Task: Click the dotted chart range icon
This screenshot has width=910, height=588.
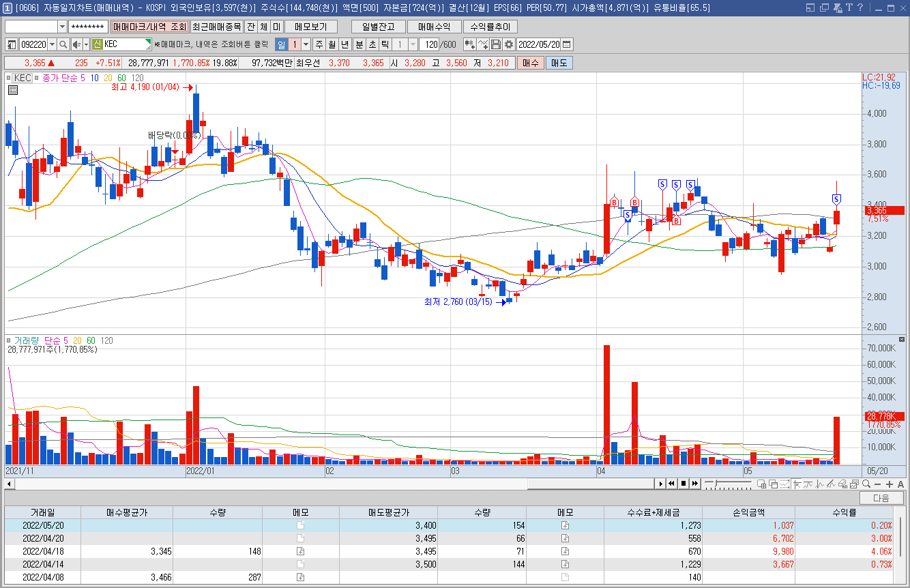Action: tap(784, 484)
